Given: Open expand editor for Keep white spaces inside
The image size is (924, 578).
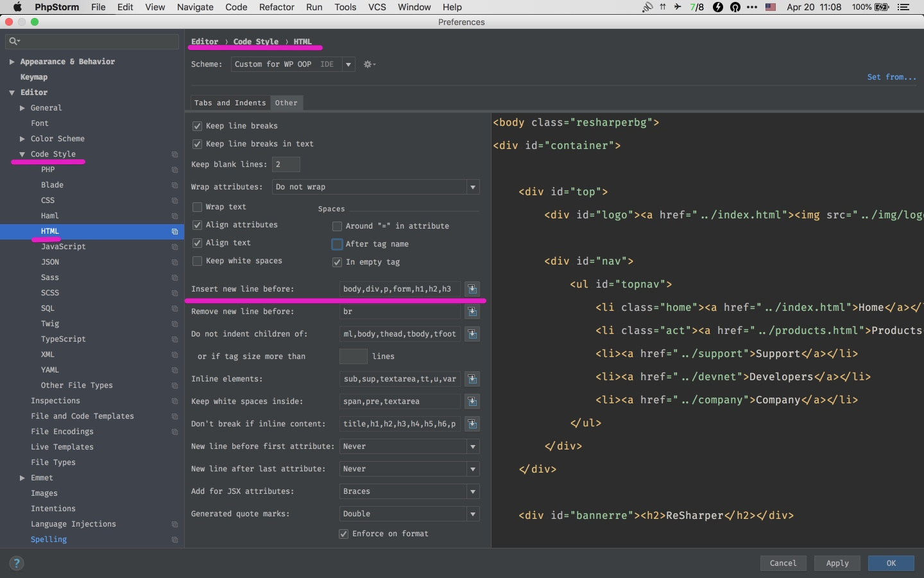Looking at the screenshot, I should tap(472, 401).
